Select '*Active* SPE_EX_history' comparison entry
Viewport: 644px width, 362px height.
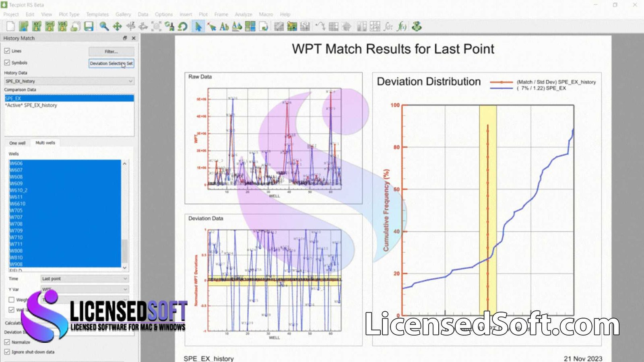pos(69,105)
